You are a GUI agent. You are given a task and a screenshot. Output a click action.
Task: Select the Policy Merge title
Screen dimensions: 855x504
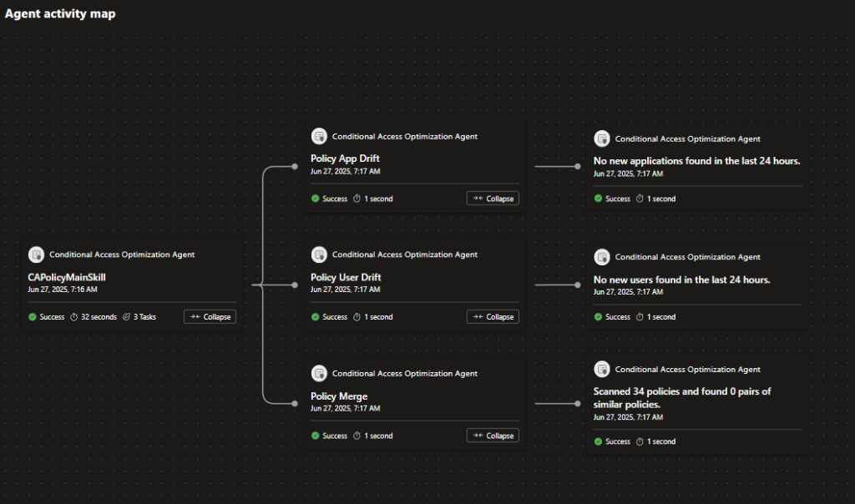339,396
